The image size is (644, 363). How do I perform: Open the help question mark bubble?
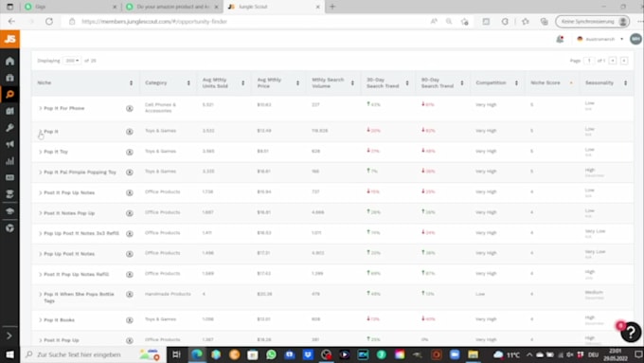pos(631,333)
